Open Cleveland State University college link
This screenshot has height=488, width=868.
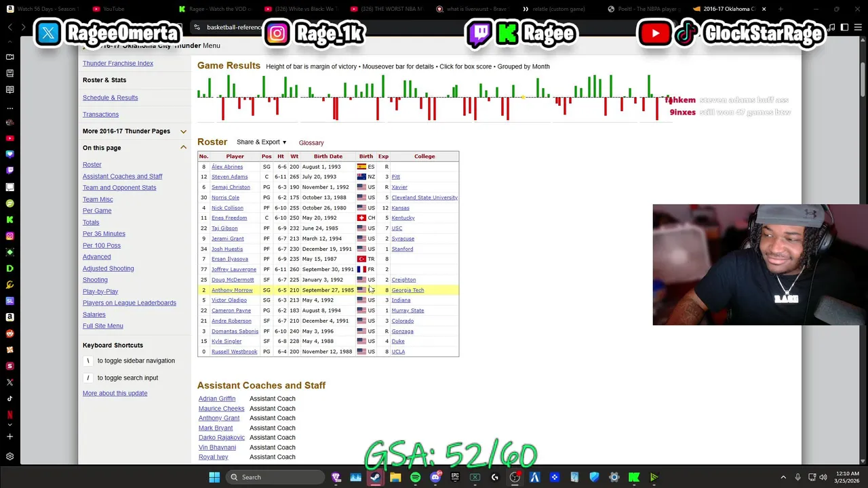425,198
